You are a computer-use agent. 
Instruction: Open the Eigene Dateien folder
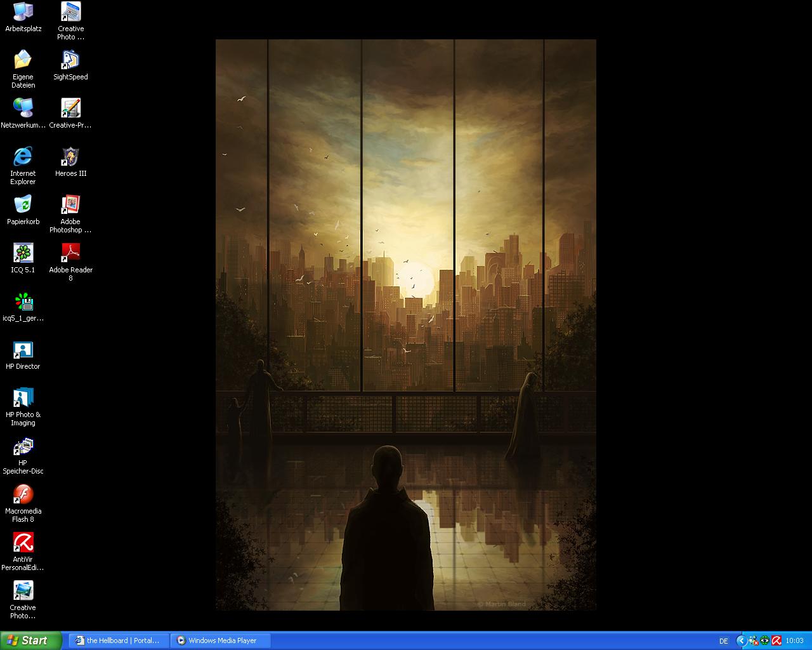[23, 60]
